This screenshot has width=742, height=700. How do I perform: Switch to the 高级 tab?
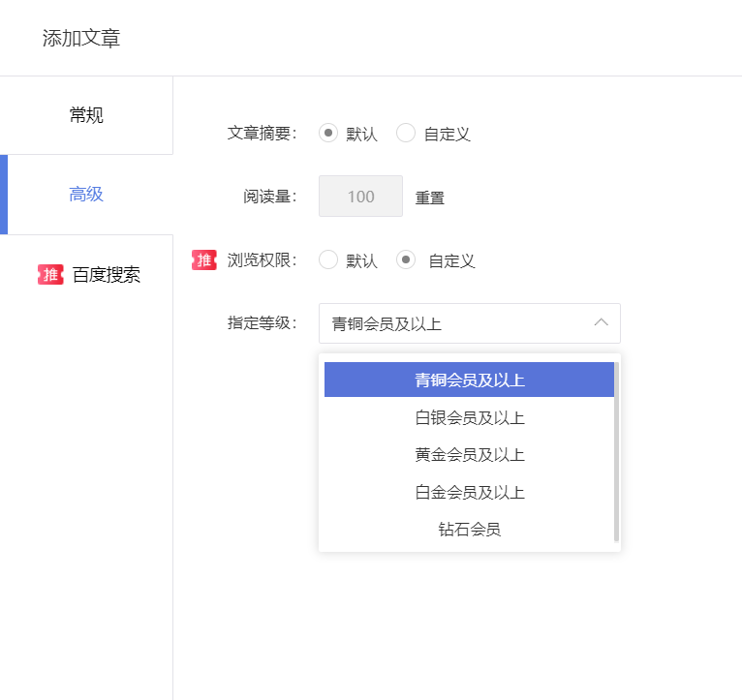point(86,195)
